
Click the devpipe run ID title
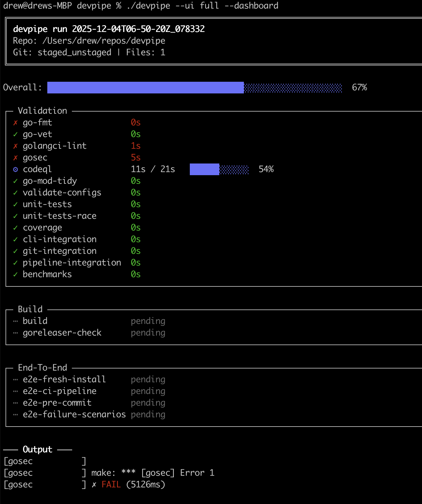coord(109,29)
